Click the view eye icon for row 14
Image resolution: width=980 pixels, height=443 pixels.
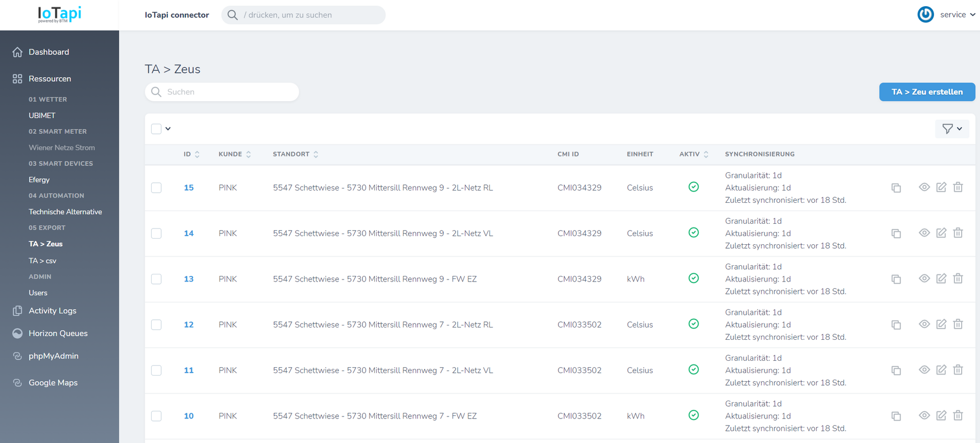(924, 233)
